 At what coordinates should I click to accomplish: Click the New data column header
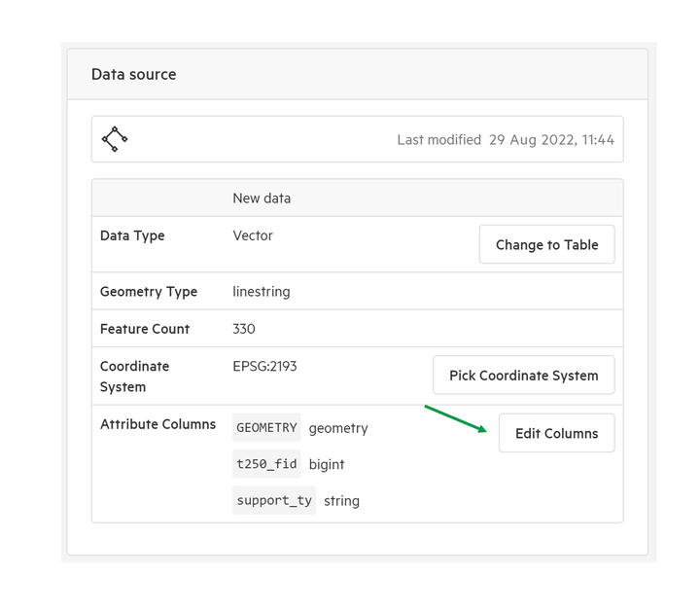click(x=262, y=198)
